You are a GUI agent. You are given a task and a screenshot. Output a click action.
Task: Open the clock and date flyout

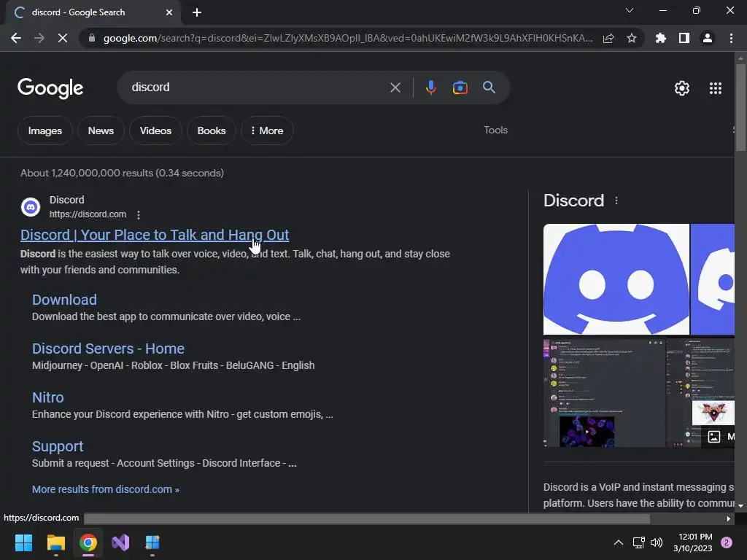click(x=693, y=542)
